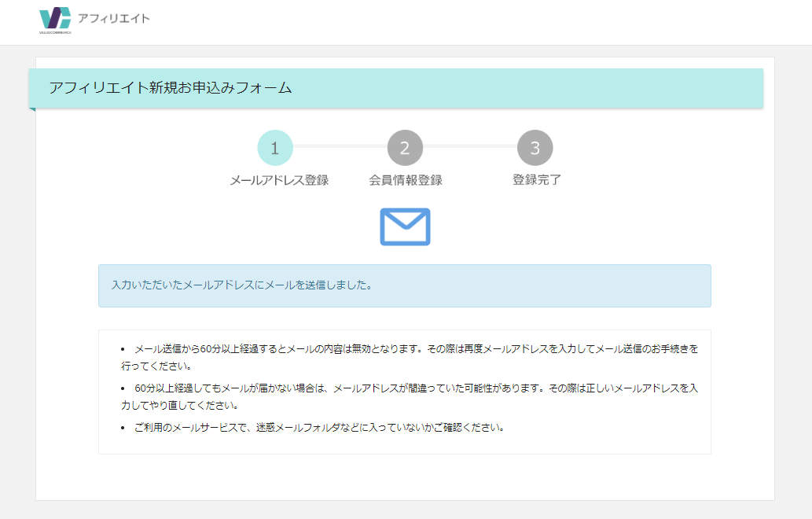Click the progress line between steps 1 and 2
The height and width of the screenshot is (519, 812).
340,146
